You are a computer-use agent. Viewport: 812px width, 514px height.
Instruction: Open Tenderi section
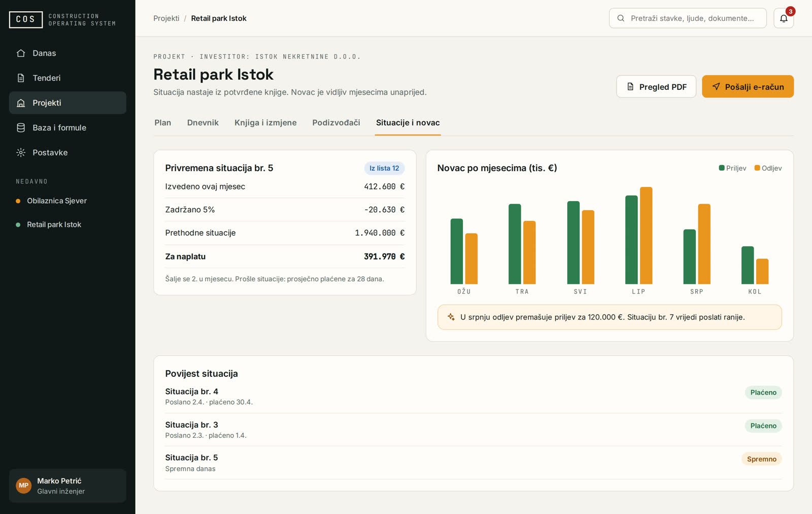click(x=67, y=78)
